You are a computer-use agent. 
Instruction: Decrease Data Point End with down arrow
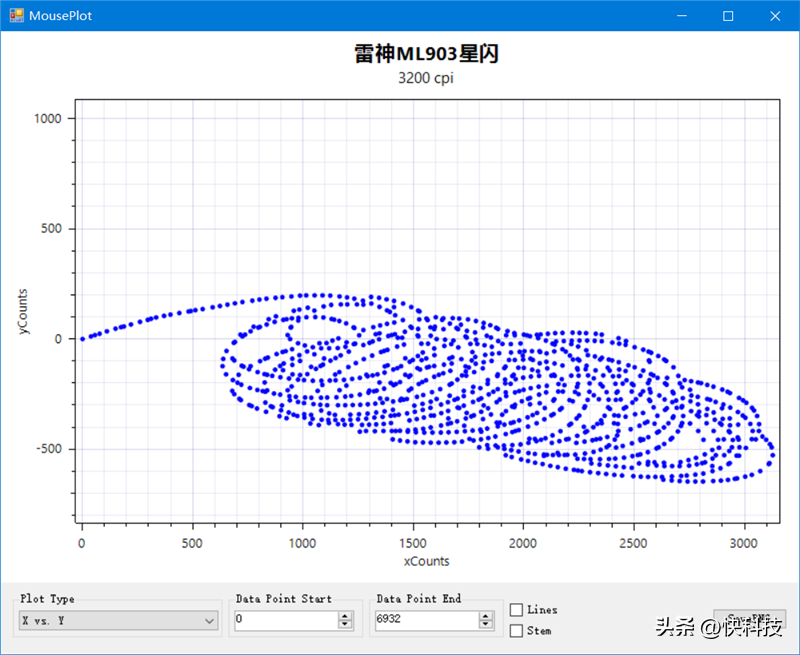[x=486, y=624]
